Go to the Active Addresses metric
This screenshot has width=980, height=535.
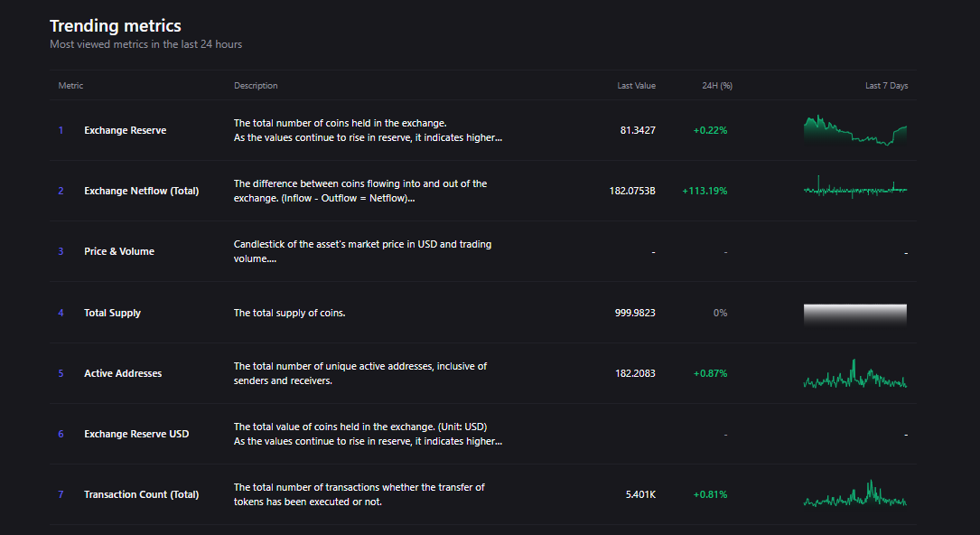coord(123,373)
